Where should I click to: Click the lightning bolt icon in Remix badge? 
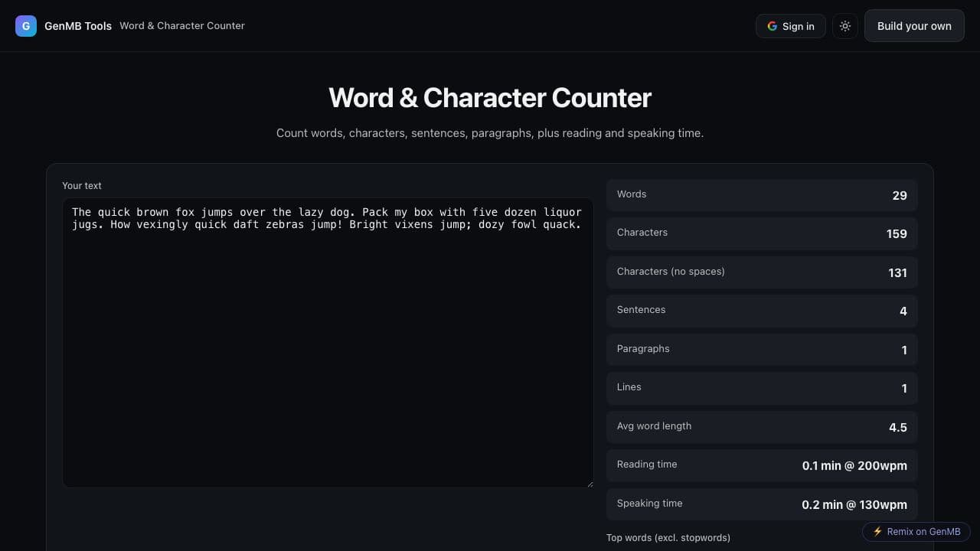pos(877,532)
